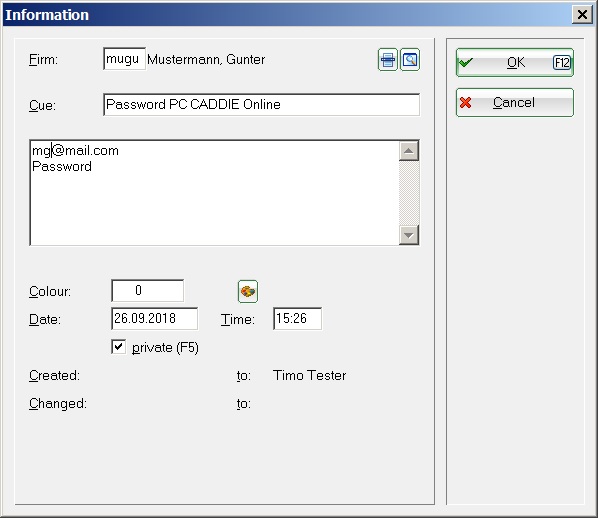
Task: Open the search magnifier icon next to Firm
Action: (410, 60)
